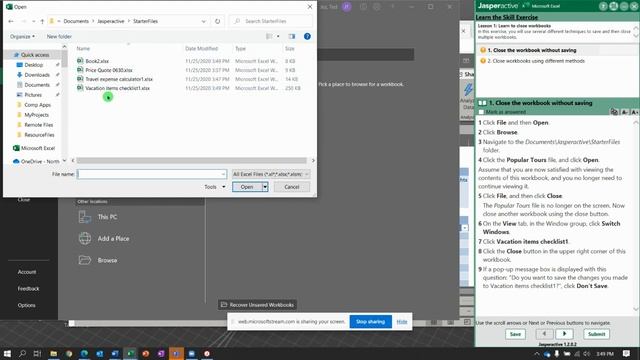Image resolution: width=640 pixels, height=360 pixels.
Task: Open Excel from the taskbar
Action: click(x=130, y=353)
